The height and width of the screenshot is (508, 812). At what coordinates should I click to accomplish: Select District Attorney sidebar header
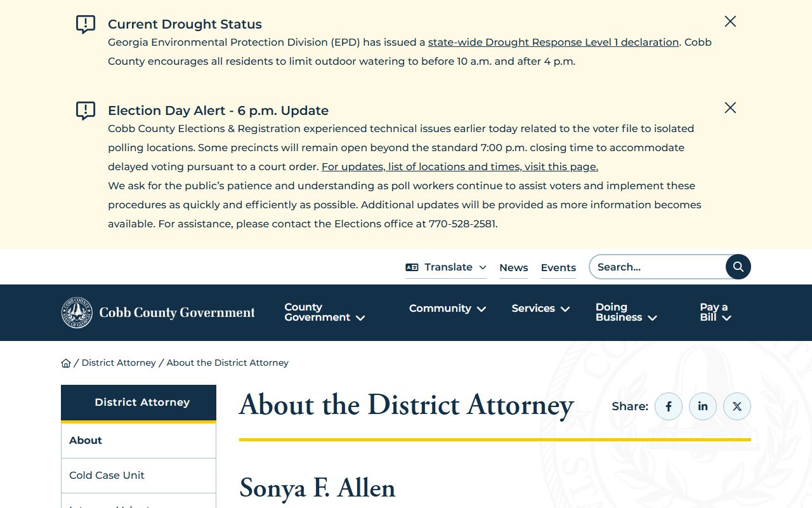coord(138,403)
